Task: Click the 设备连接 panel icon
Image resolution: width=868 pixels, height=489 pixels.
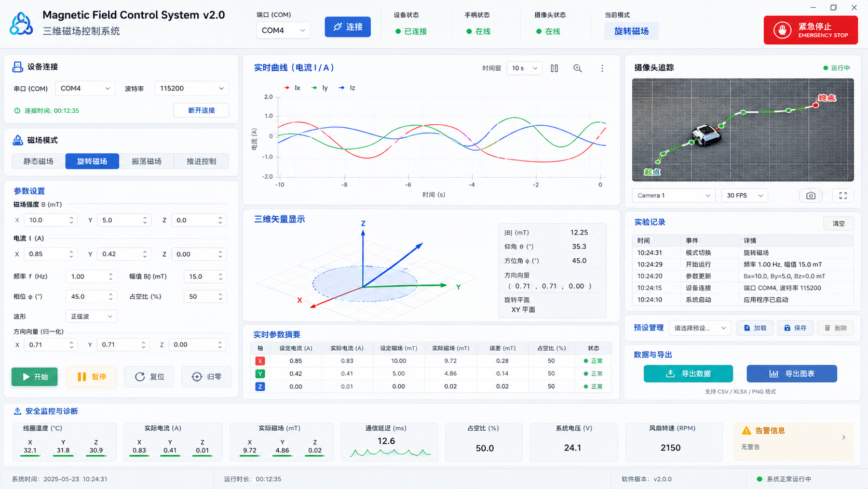Action: (x=18, y=67)
